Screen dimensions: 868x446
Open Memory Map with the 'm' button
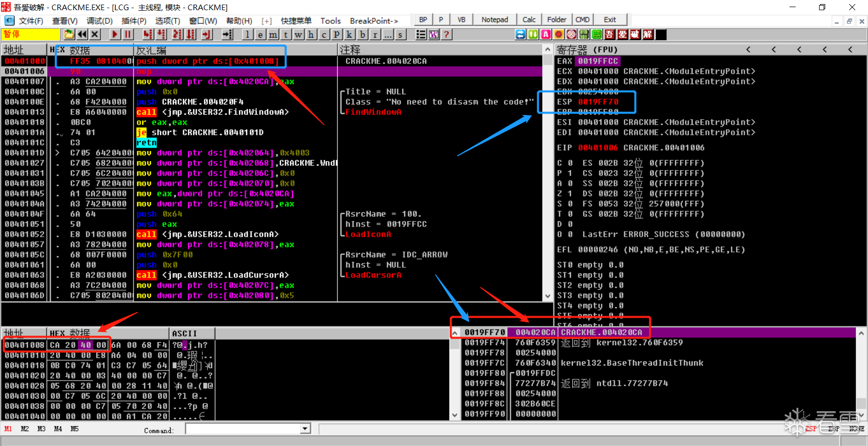pos(273,34)
